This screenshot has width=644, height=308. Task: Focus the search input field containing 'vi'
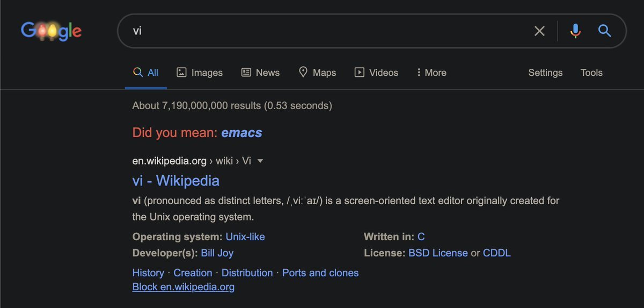[322, 31]
